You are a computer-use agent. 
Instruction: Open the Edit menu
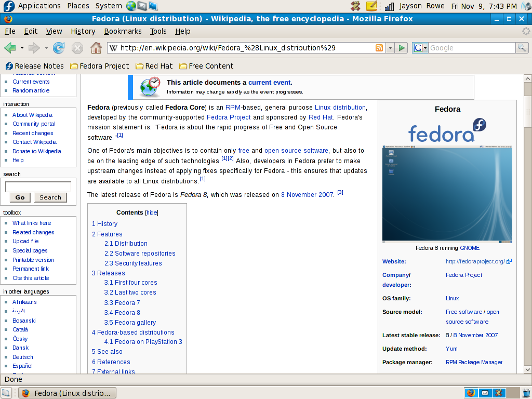point(31,31)
